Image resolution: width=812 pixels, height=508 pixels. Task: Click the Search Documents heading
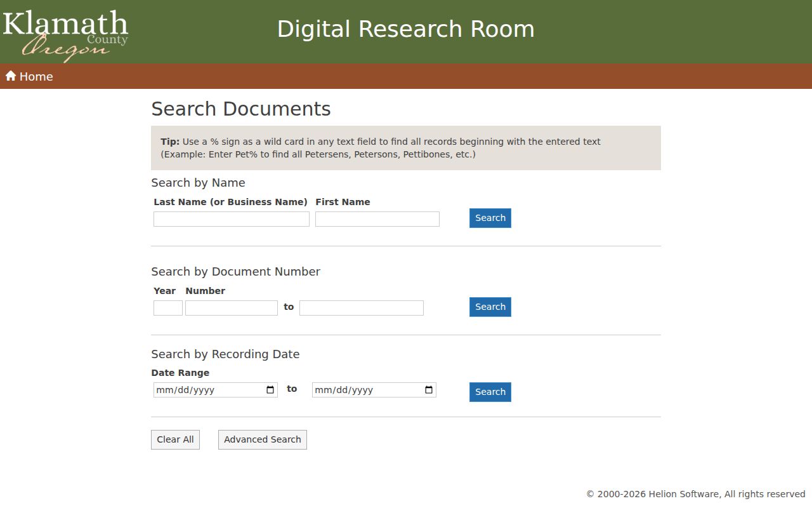pos(241,109)
